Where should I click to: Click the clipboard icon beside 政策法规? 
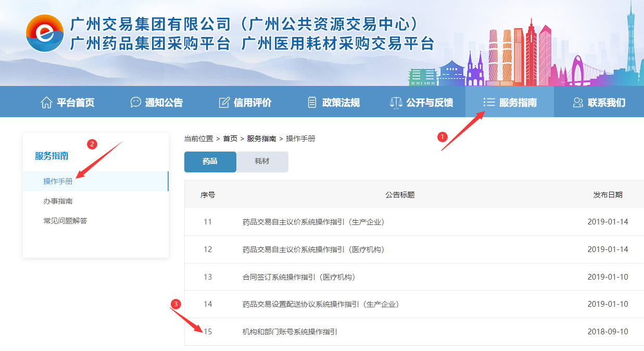[312, 102]
